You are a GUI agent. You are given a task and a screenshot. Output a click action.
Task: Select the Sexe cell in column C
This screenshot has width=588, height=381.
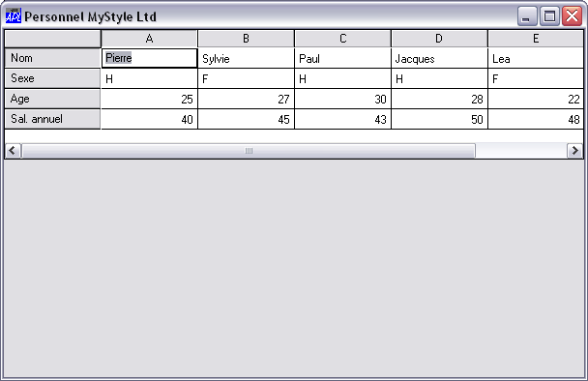pos(342,78)
